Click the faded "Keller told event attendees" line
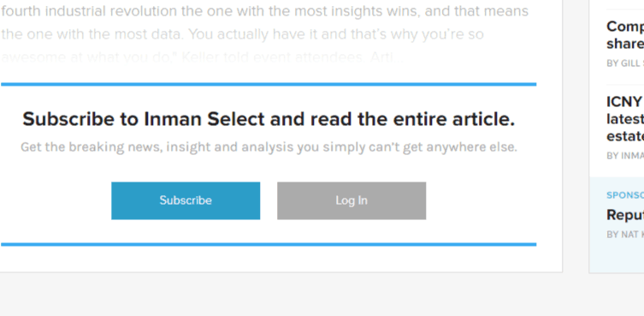The image size is (644, 316). click(x=203, y=57)
